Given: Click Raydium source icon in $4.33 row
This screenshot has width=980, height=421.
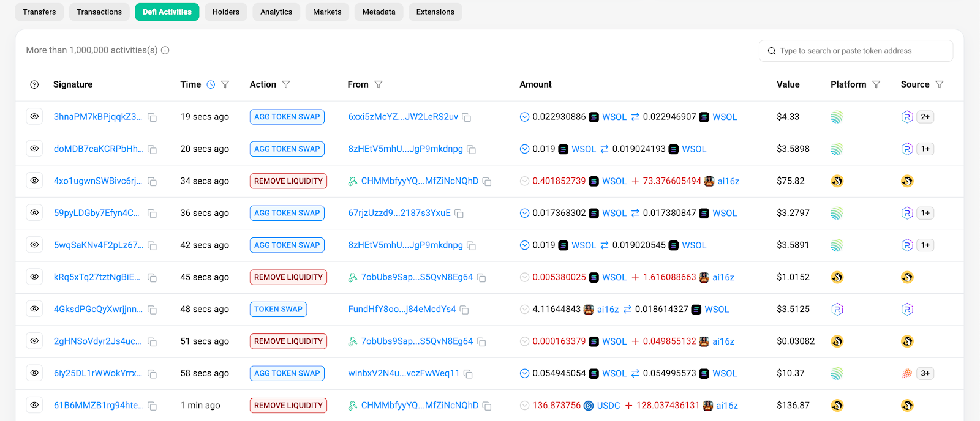Looking at the screenshot, I should [908, 117].
